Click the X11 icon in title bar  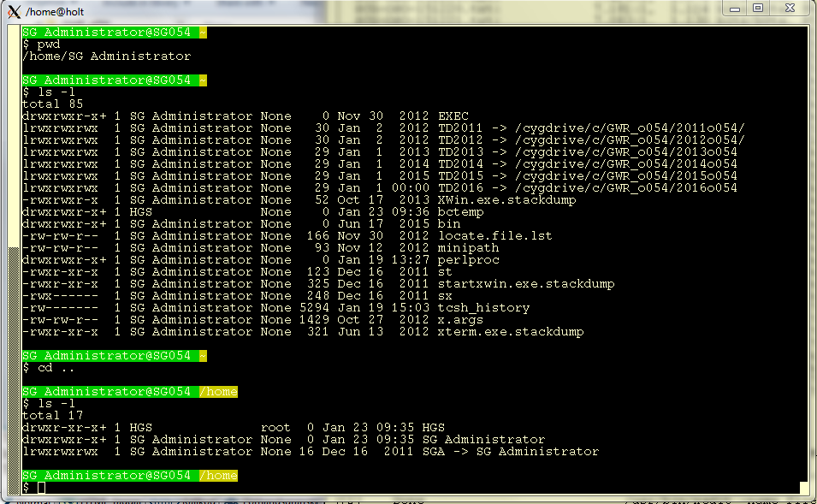(x=14, y=11)
